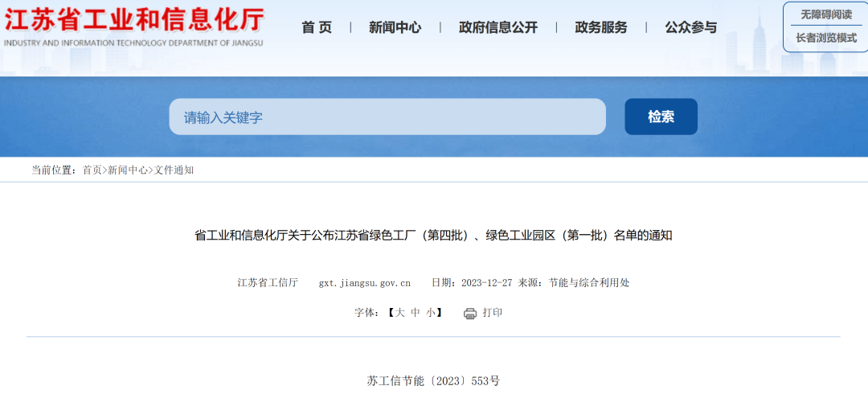This screenshot has height=394, width=868.
Task: Click document number 苏工信节能〔2023〕553号
Action: point(433,380)
